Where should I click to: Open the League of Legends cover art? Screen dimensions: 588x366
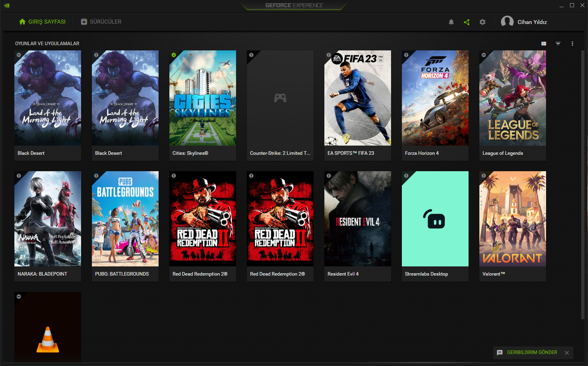tap(513, 98)
